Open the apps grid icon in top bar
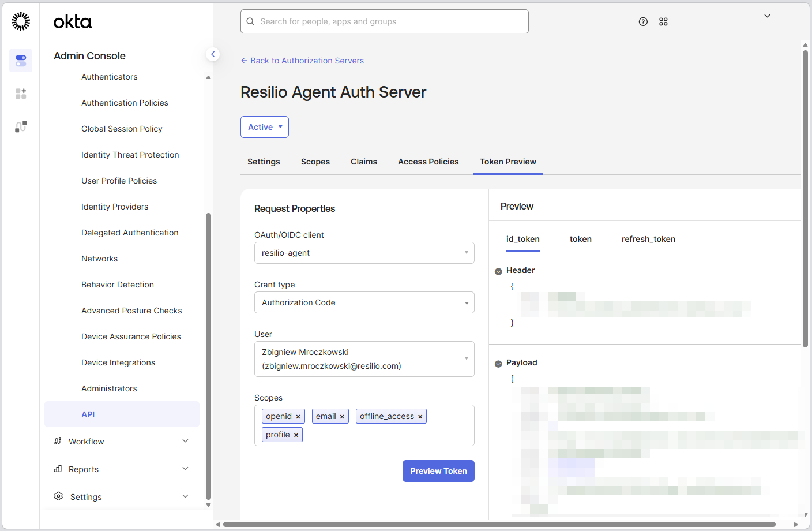Image resolution: width=812 pixels, height=531 pixels. tap(663, 21)
